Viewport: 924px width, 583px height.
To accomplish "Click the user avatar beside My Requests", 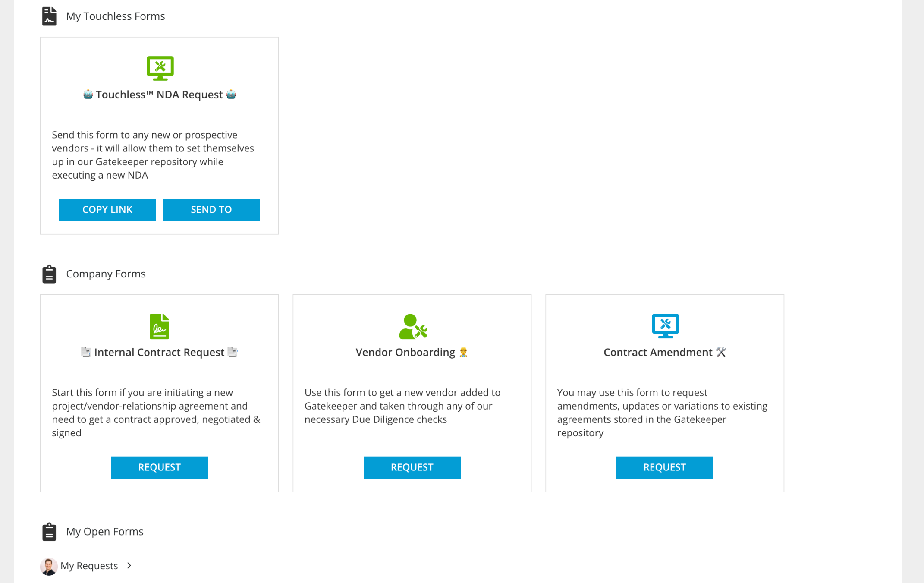I will click(48, 566).
